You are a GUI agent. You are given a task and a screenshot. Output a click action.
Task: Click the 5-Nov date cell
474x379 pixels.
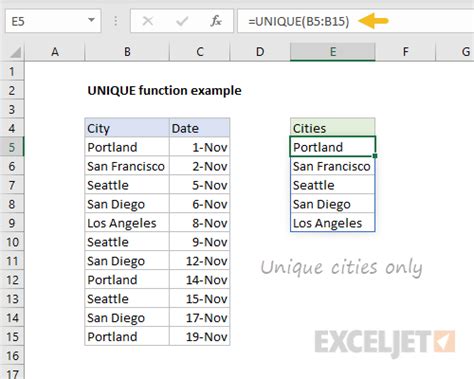pyautogui.click(x=200, y=185)
